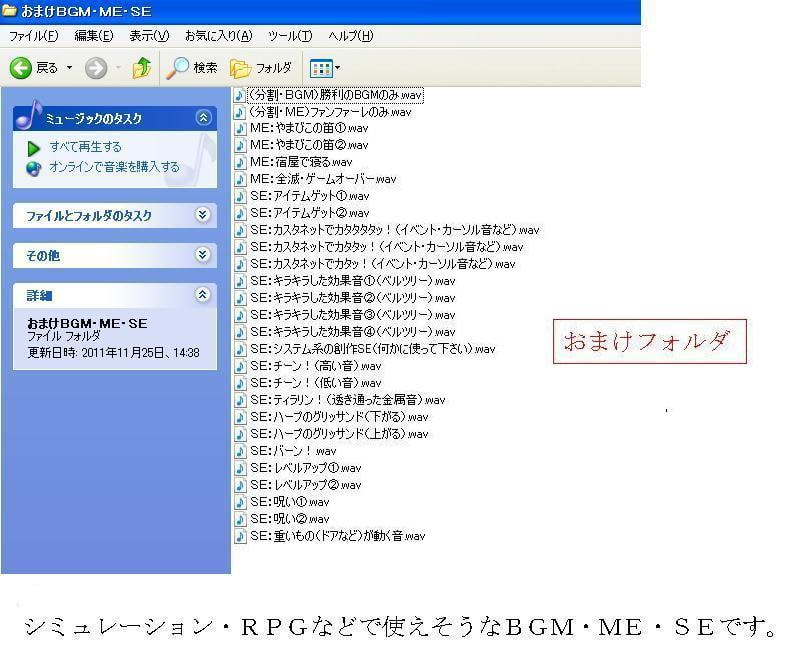This screenshot has width=801, height=655.
Task: Collapse the ミュージックのタスク panel
Action: point(203,118)
